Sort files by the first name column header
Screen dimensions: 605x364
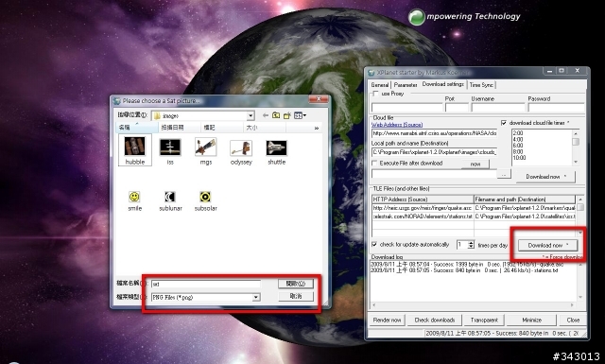tap(136, 128)
